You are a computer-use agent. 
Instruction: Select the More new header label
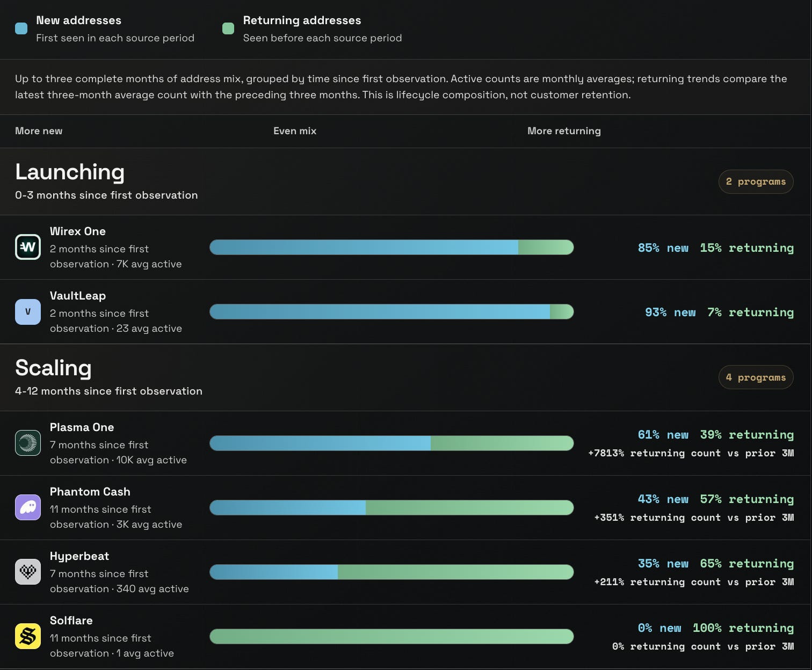39,131
